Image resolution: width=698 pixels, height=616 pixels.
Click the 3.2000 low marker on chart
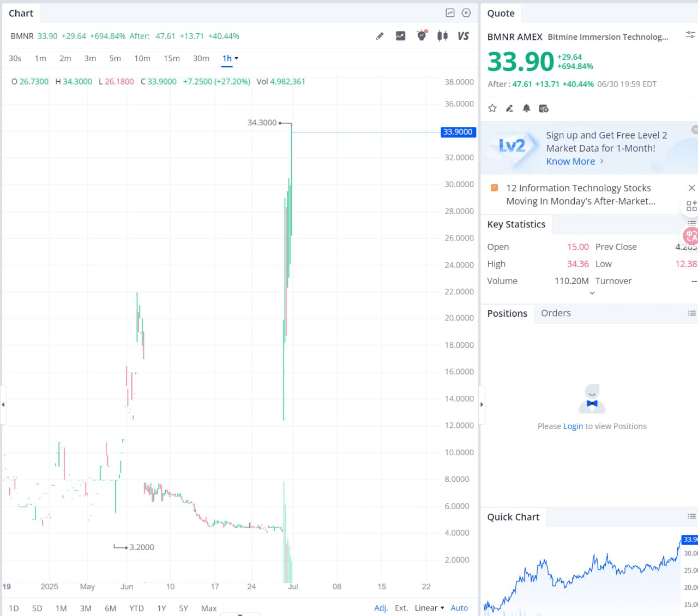tap(142, 547)
